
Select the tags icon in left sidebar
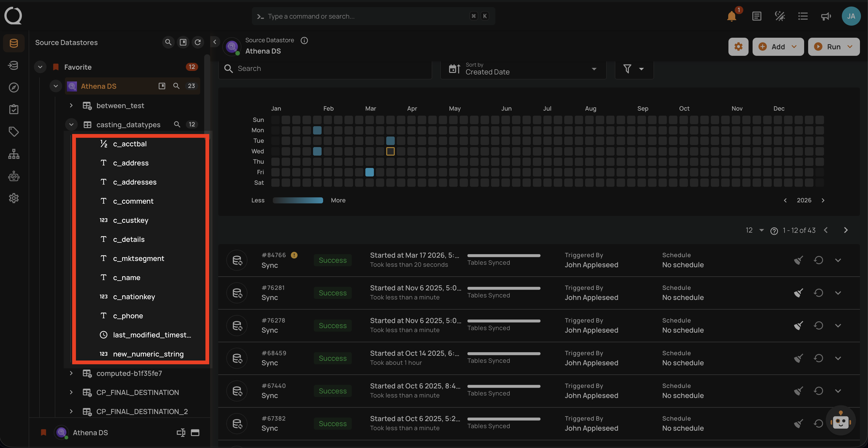(x=14, y=131)
